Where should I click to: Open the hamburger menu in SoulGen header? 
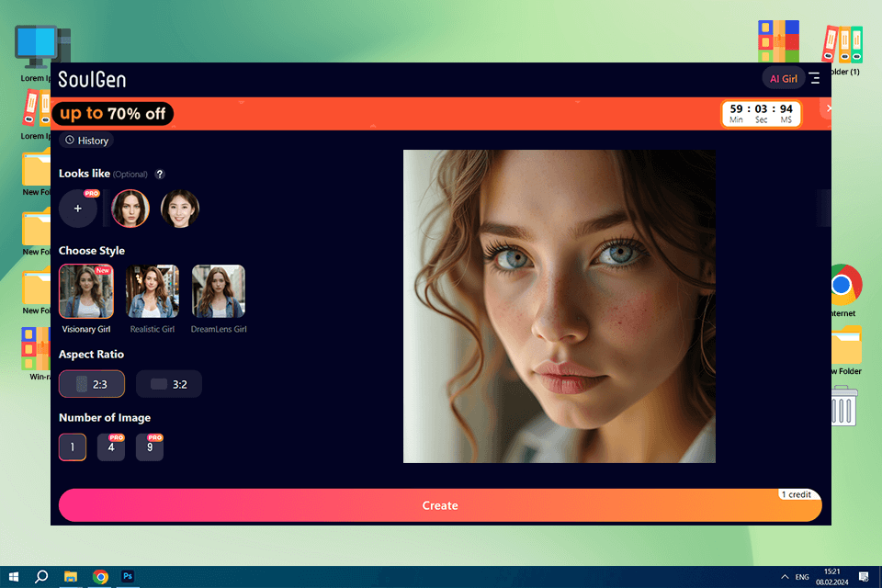pyautogui.click(x=815, y=78)
